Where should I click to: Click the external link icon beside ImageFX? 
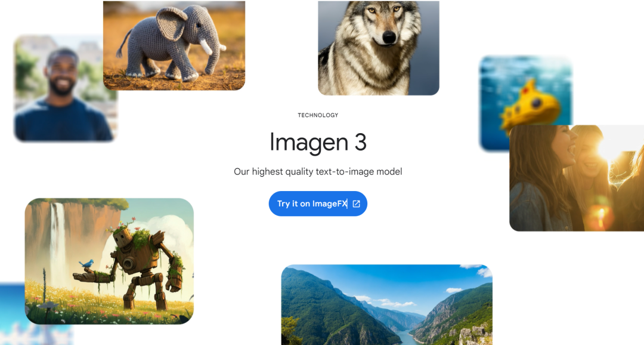click(356, 204)
